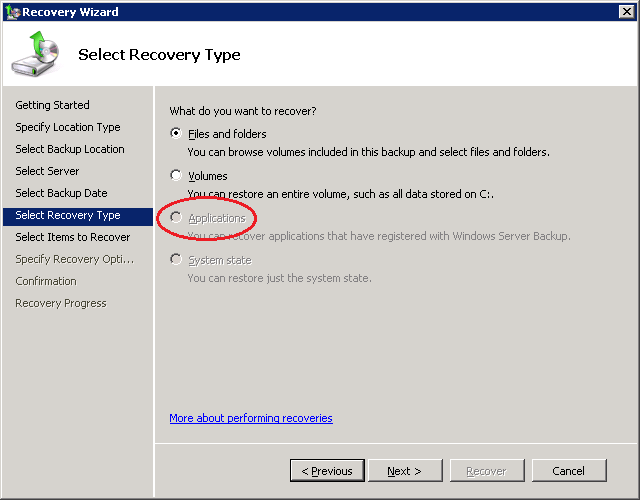640x500 pixels.
Task: Click the Select Recovery Type heading text
Action: tap(159, 55)
